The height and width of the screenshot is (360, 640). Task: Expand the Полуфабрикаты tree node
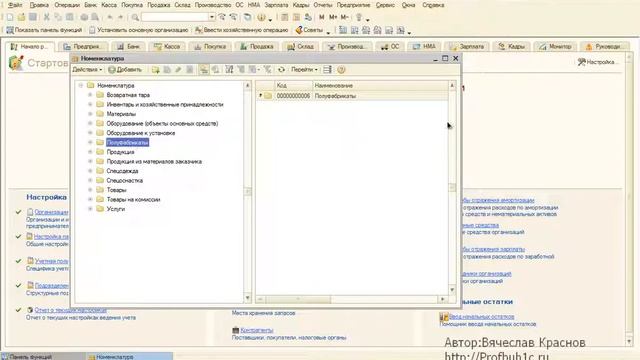coord(90,142)
